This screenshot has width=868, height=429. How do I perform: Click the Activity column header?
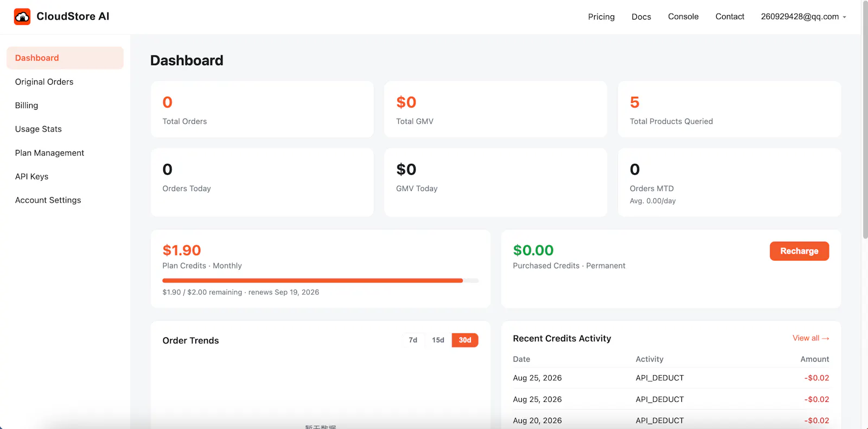pos(649,359)
